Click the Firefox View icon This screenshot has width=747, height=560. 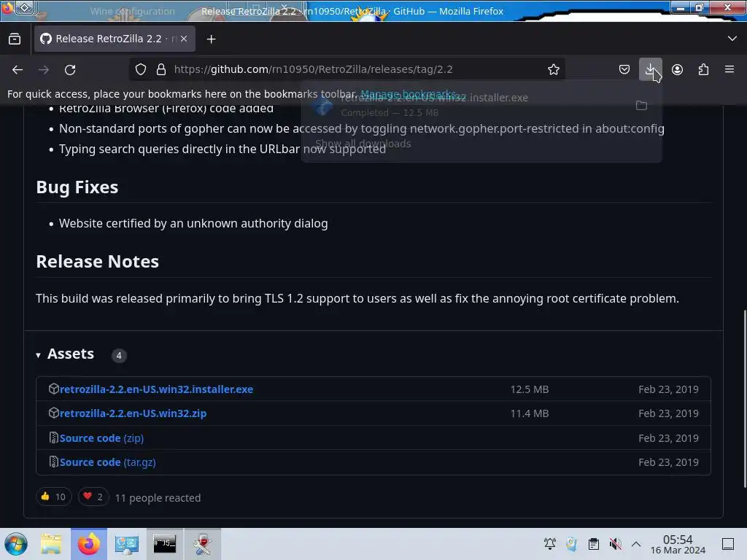(x=15, y=39)
